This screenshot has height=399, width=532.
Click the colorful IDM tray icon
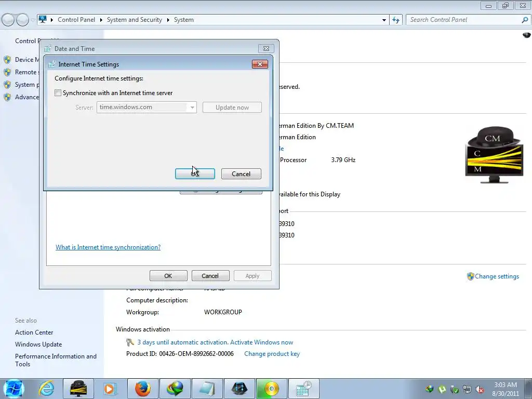point(430,389)
